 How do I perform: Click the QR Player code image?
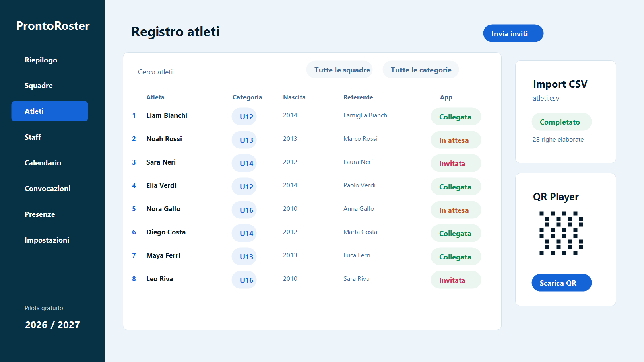coord(561,233)
